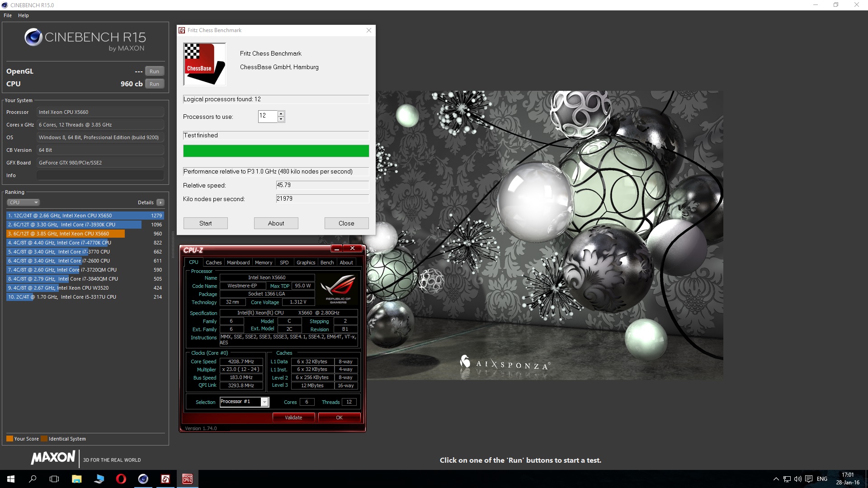Click the ChessBase logo in Fritz dialog

(204, 64)
